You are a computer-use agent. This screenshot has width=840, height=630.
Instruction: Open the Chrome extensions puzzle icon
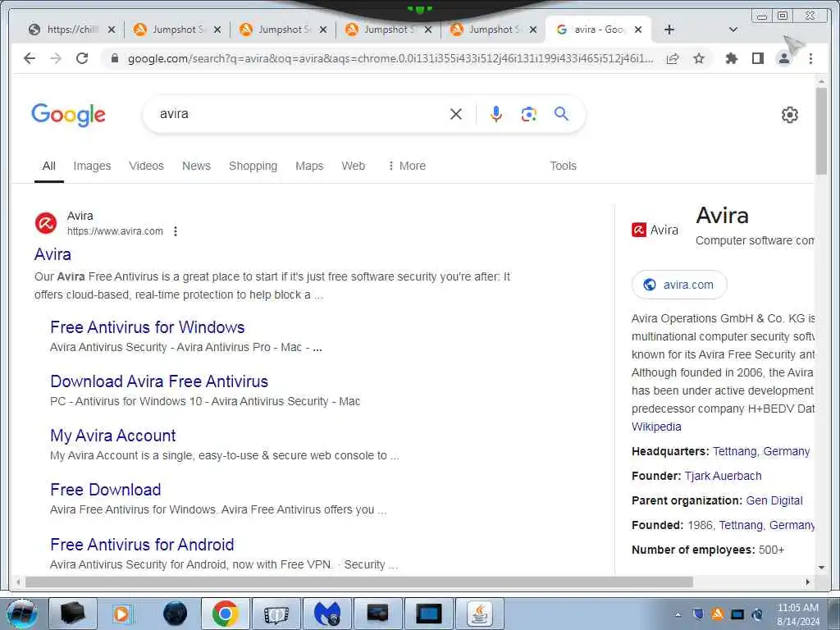pyautogui.click(x=731, y=58)
